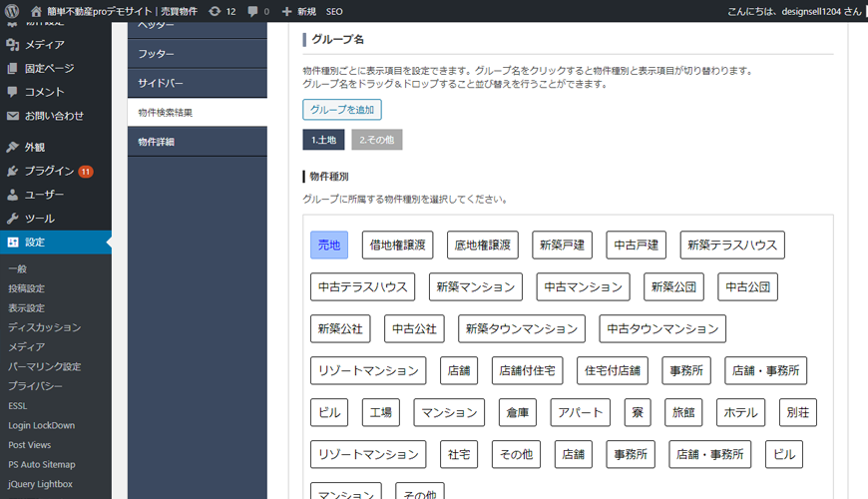Screen dimensions: 868x499
Task: Expand the 設定 menu in the sidebar
Action: [35, 243]
